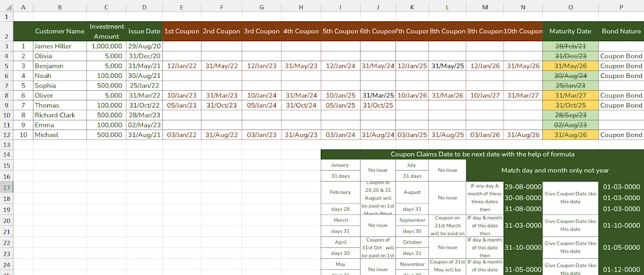Click Sophia's issue date 25/Jan/22
644x275 pixels.
pos(144,86)
